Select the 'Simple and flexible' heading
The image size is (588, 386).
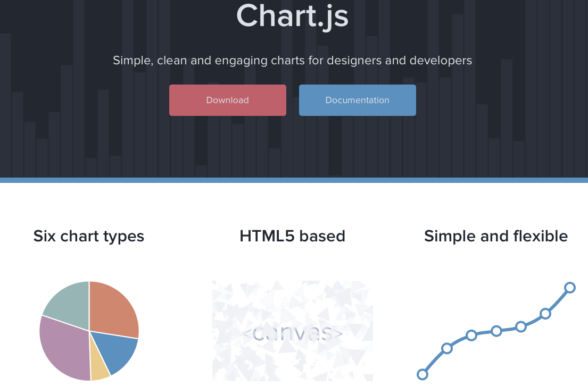pyautogui.click(x=495, y=236)
